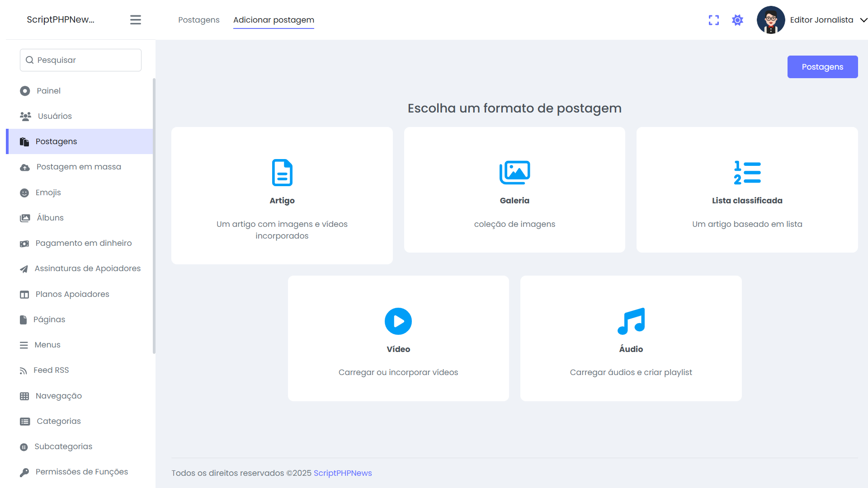Viewport: 868px width, 488px height.
Task: Switch to the Postagens top tab
Action: point(198,20)
